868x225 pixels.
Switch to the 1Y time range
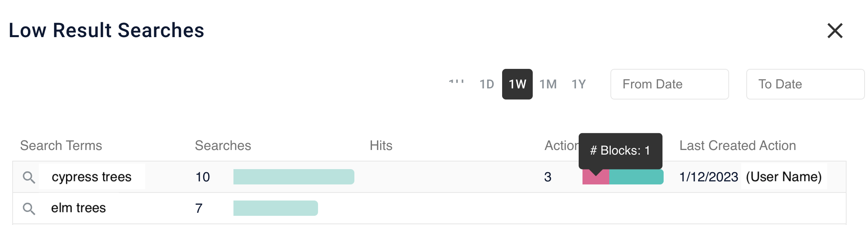578,84
